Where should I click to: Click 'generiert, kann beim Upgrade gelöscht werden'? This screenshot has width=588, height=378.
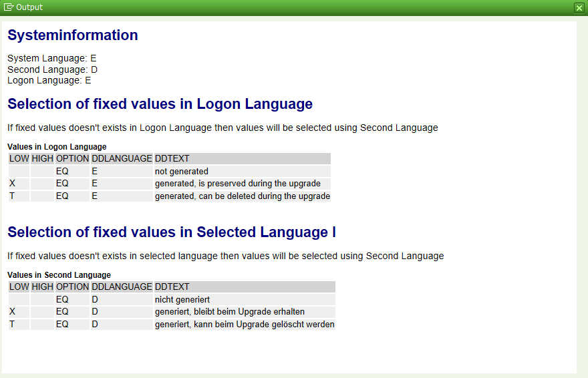click(x=245, y=324)
